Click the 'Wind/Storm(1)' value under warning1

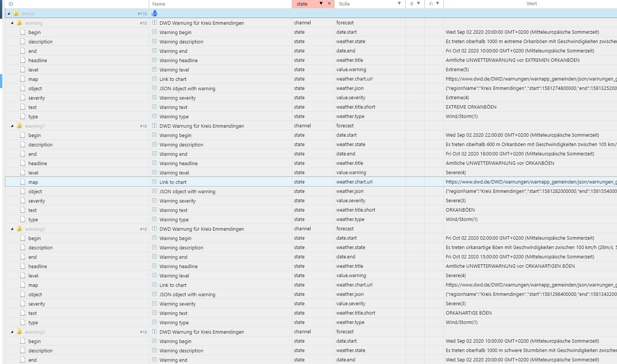pos(462,219)
